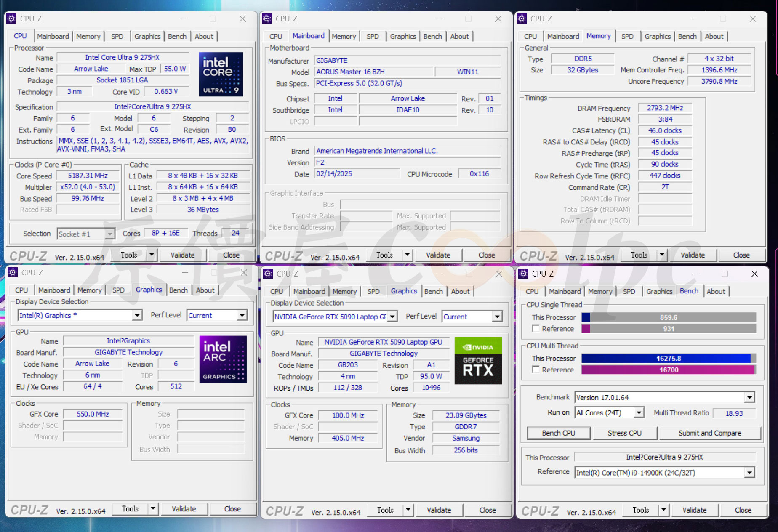Image resolution: width=778 pixels, height=532 pixels.
Task: Open Graphics tab in the Memory window
Action: click(x=658, y=36)
